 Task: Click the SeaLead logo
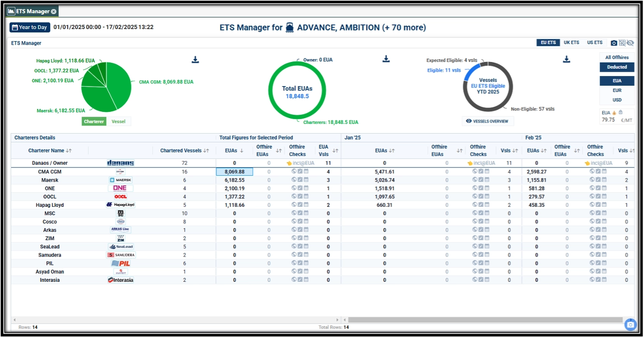(x=120, y=246)
